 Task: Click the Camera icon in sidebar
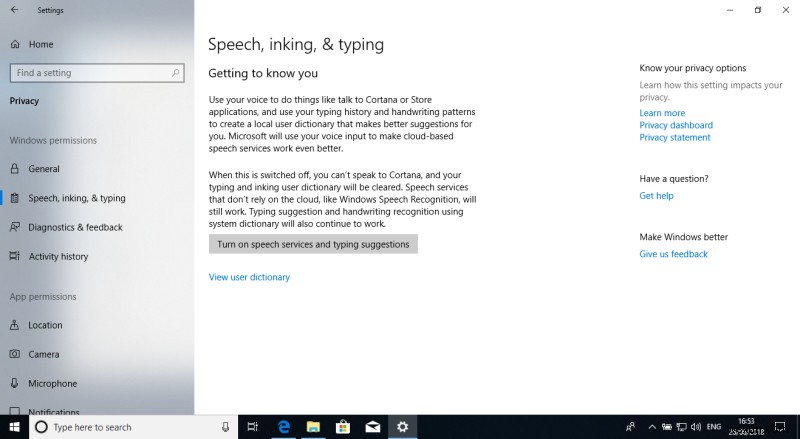coord(15,354)
